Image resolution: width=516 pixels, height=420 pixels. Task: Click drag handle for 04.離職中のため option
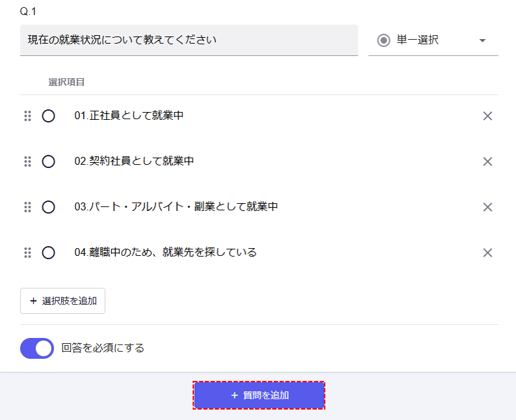(x=27, y=253)
